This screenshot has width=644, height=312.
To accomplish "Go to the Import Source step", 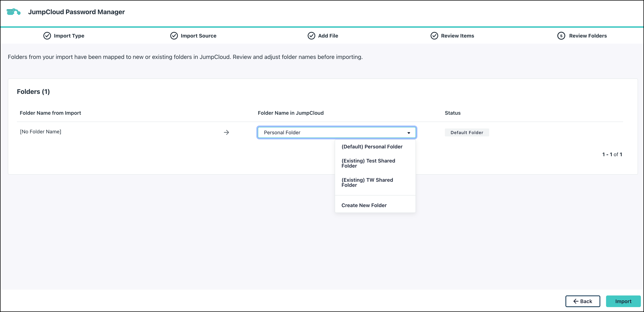I will (193, 36).
